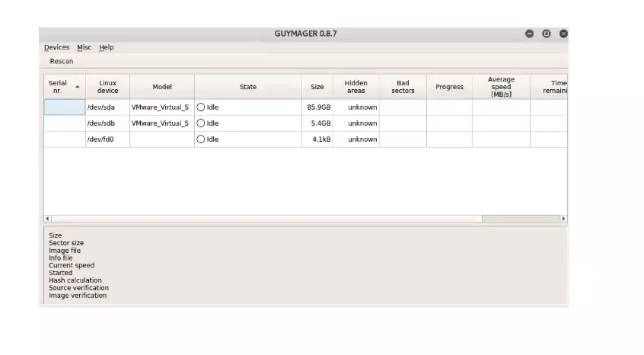644x355 pixels.
Task: Click the 5.4GB size cell
Action: [x=317, y=123]
